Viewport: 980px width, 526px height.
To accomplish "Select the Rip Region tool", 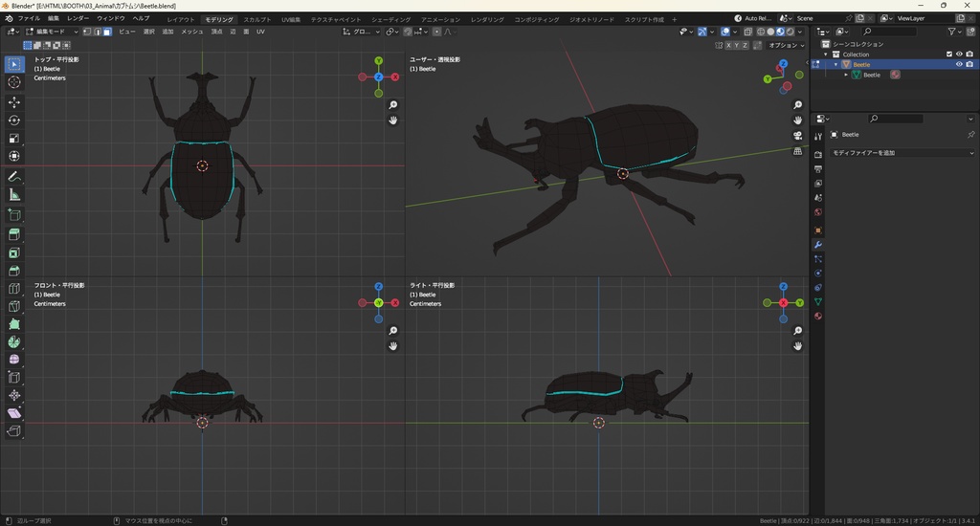I will point(13,431).
